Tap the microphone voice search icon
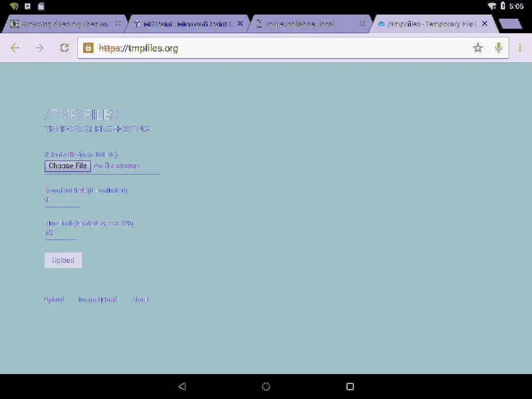Image resolution: width=532 pixels, height=399 pixels. click(x=498, y=48)
